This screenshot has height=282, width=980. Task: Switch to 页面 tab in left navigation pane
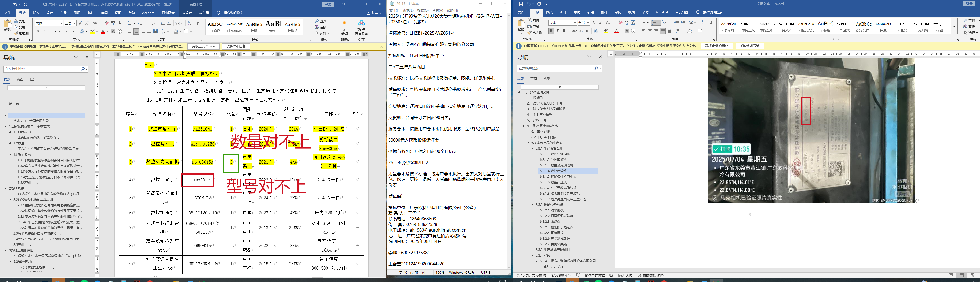tap(20, 80)
